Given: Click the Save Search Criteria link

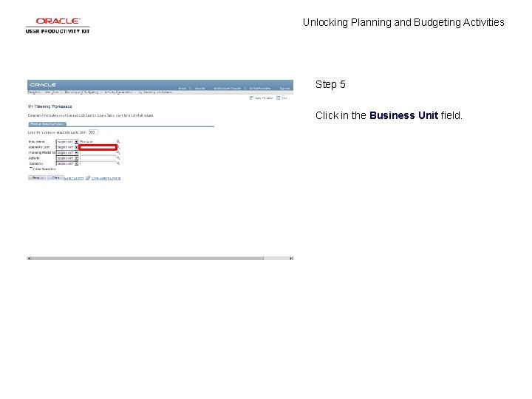Looking at the screenshot, I should [x=106, y=179].
